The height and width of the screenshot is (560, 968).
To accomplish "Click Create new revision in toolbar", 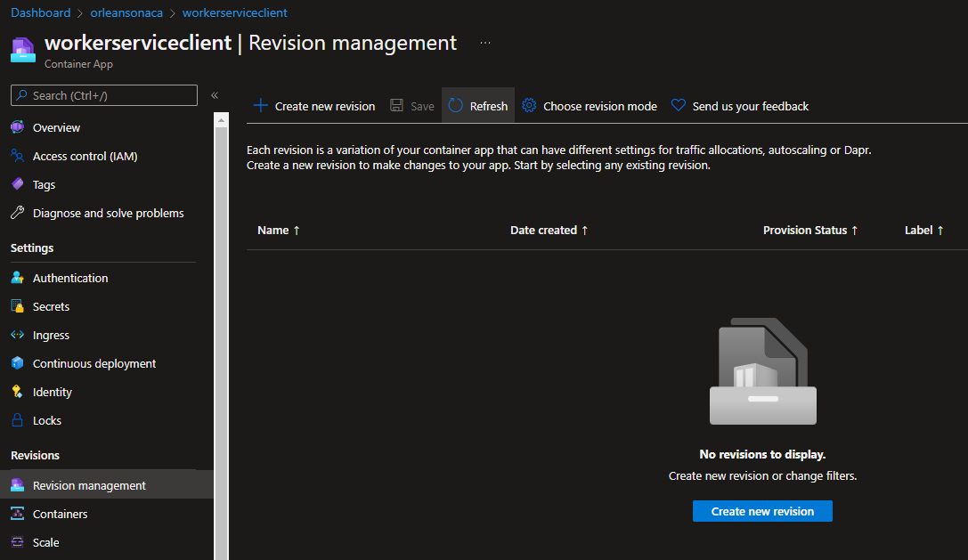I will (x=314, y=106).
